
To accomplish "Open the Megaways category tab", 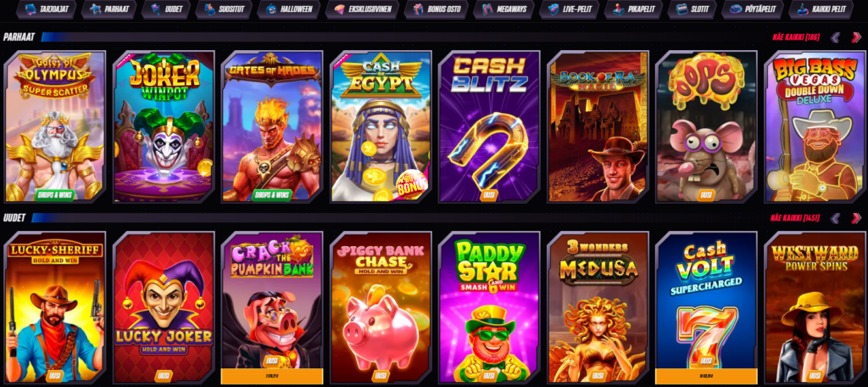I will point(504,9).
